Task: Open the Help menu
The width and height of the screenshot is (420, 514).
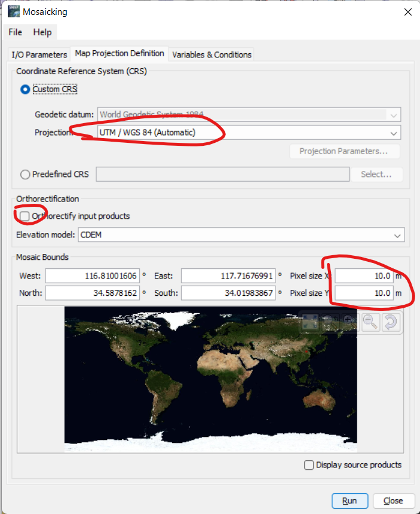Action: (x=42, y=32)
